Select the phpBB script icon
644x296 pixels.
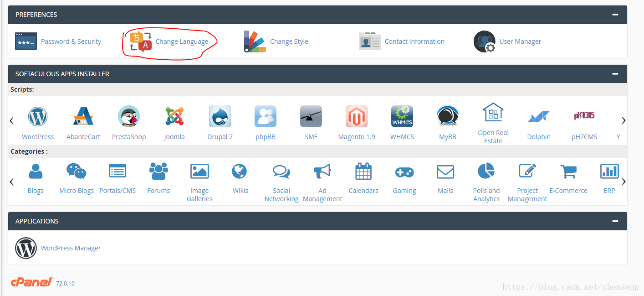266,117
